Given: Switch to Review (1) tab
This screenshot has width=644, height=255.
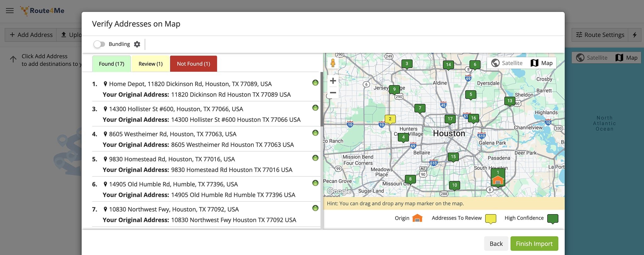Looking at the screenshot, I should [151, 64].
